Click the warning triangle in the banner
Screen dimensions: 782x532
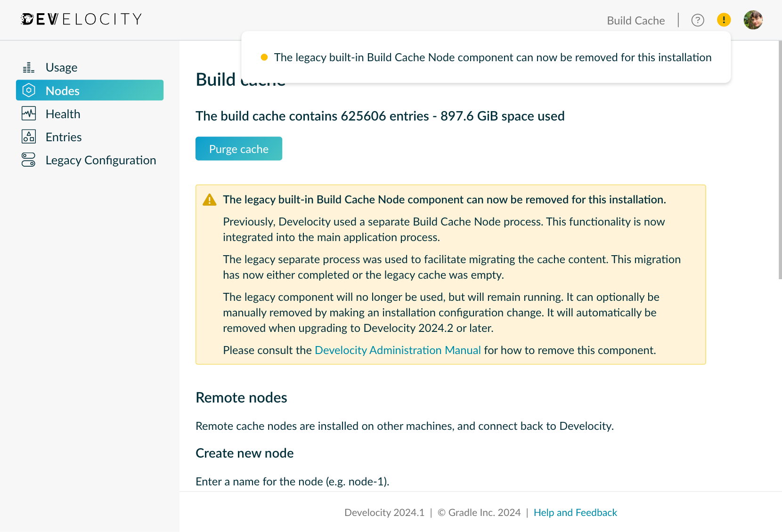tap(209, 199)
